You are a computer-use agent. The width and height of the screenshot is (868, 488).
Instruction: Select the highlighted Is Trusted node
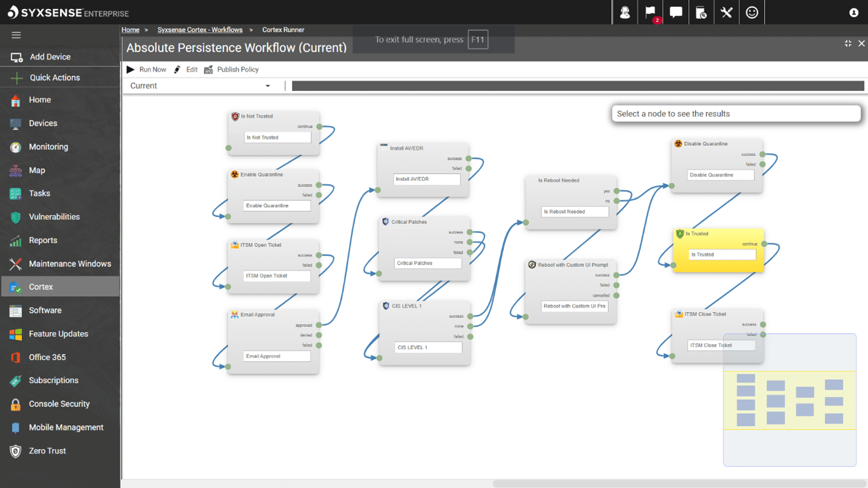pyautogui.click(x=718, y=250)
